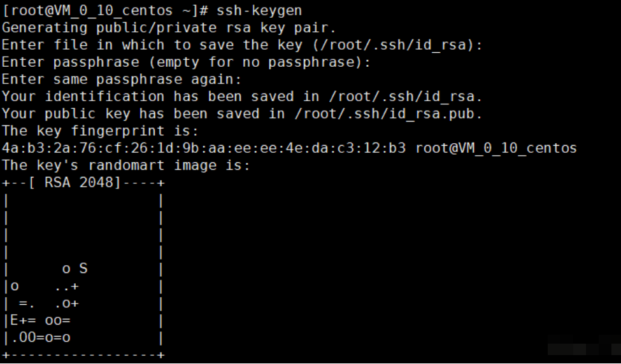Click the bottom border of the randomart box

(83, 354)
